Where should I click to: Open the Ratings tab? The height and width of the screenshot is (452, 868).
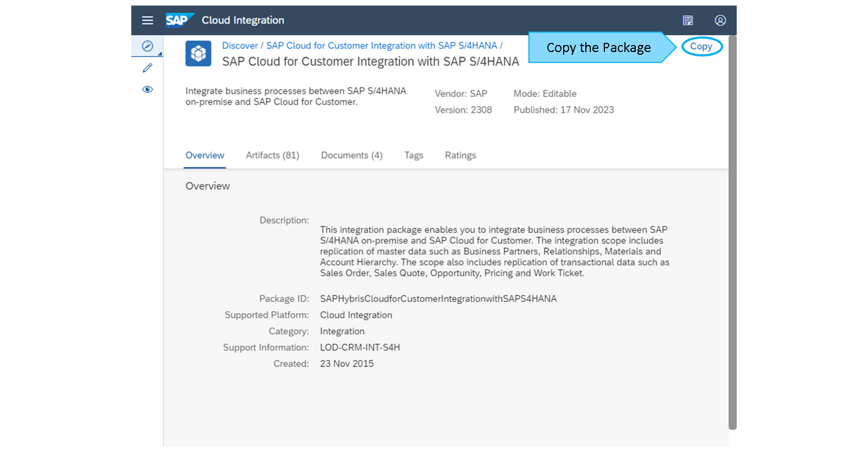pyautogui.click(x=461, y=156)
